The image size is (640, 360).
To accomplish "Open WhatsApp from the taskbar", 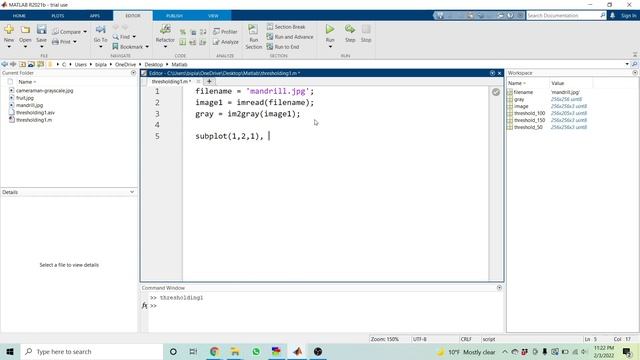I will (x=256, y=351).
